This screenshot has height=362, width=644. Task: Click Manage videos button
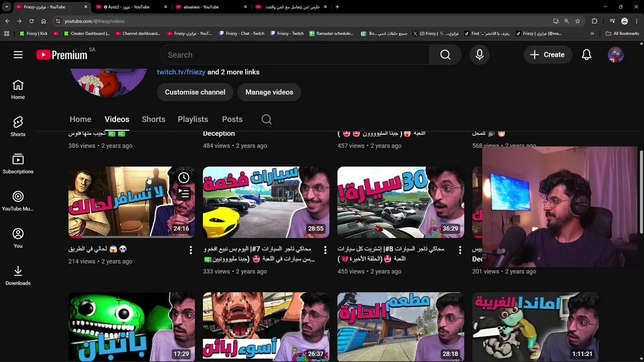tap(269, 92)
